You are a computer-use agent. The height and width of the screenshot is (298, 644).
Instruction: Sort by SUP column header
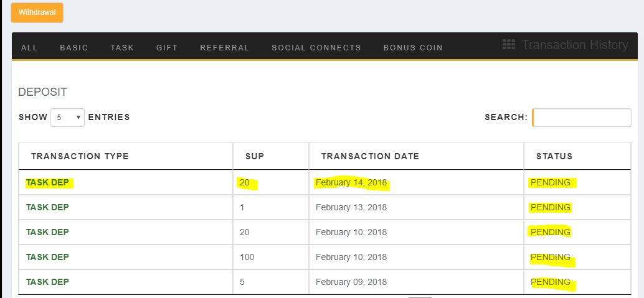[x=255, y=156]
